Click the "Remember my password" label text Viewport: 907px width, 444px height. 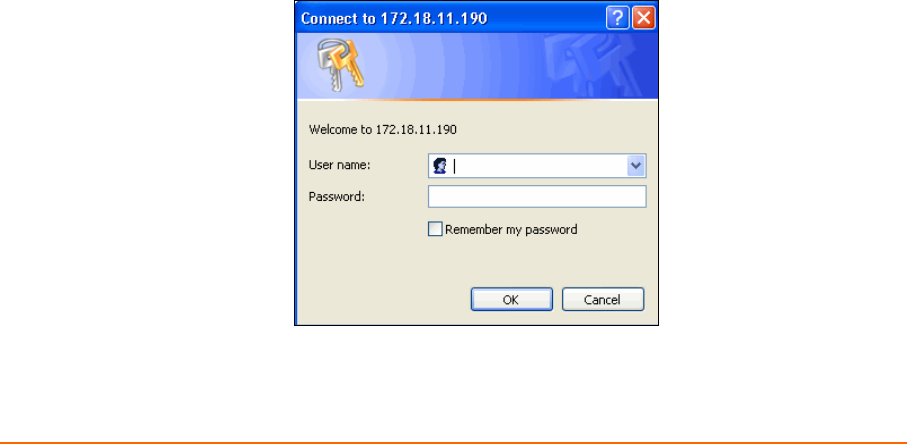click(511, 230)
